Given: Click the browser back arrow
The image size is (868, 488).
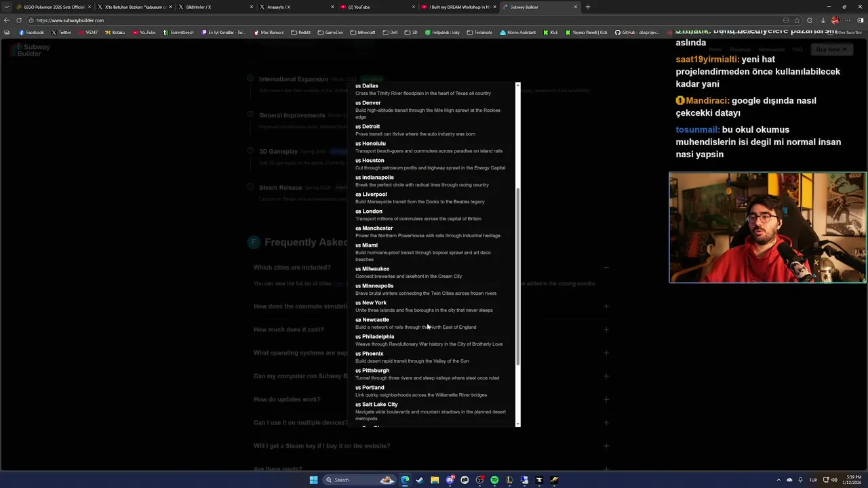Looking at the screenshot, I should point(7,20).
